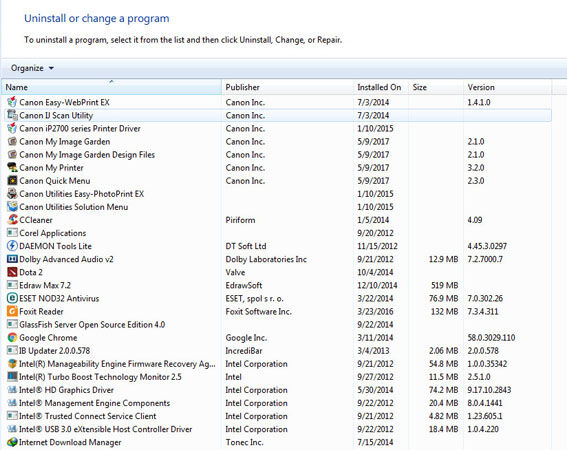This screenshot has width=567, height=450.
Task: Select the Intel Turbo Boost Technology Monitor icon
Action: coord(12,377)
